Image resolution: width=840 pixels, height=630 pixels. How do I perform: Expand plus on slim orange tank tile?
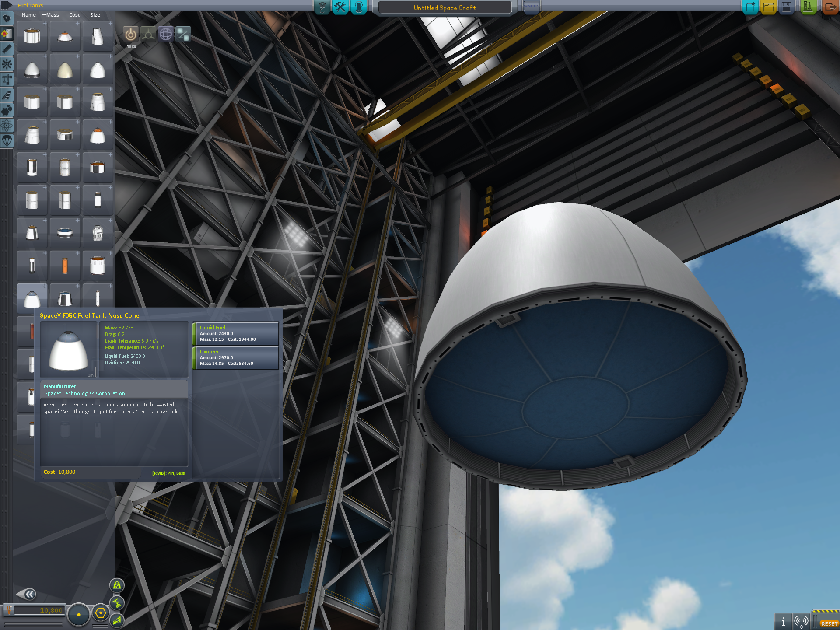(x=77, y=253)
